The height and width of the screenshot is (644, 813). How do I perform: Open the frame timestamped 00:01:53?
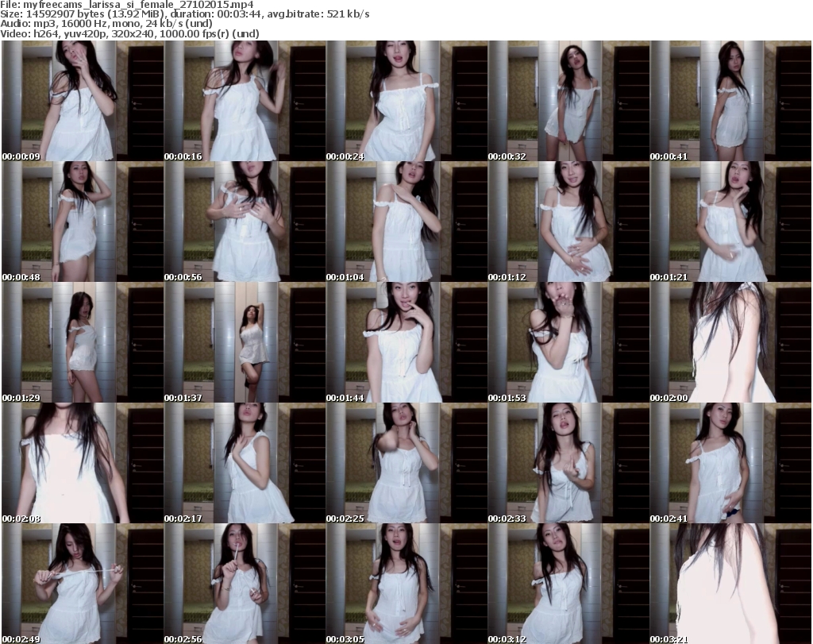[x=568, y=342]
